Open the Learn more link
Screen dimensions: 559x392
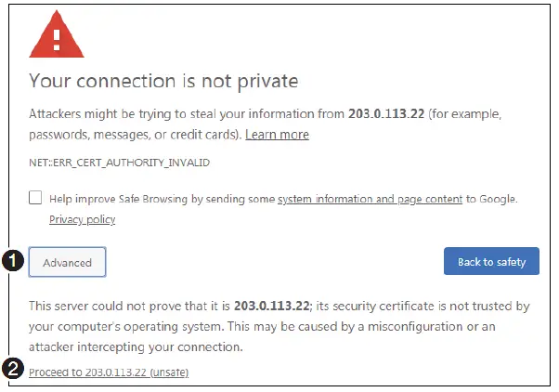[x=277, y=135]
